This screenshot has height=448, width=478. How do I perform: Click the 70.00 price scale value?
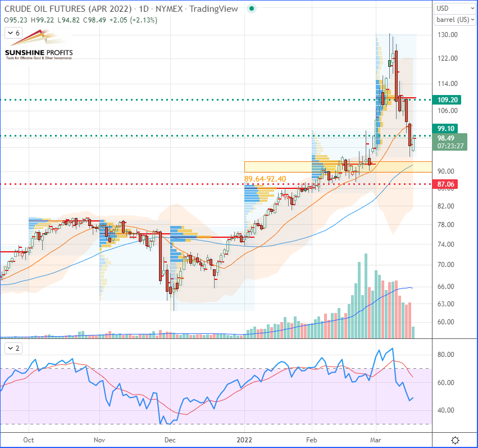click(445, 265)
